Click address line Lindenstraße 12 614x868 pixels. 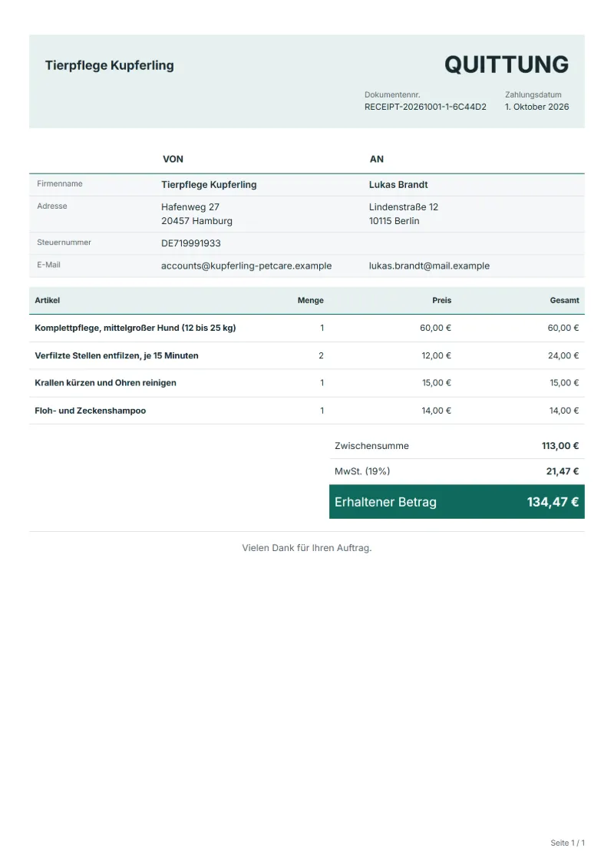coord(404,207)
